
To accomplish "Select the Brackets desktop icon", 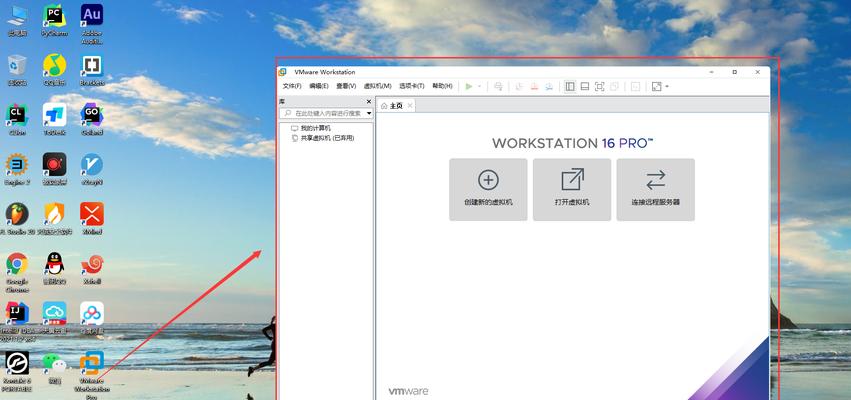I will 92,70.
